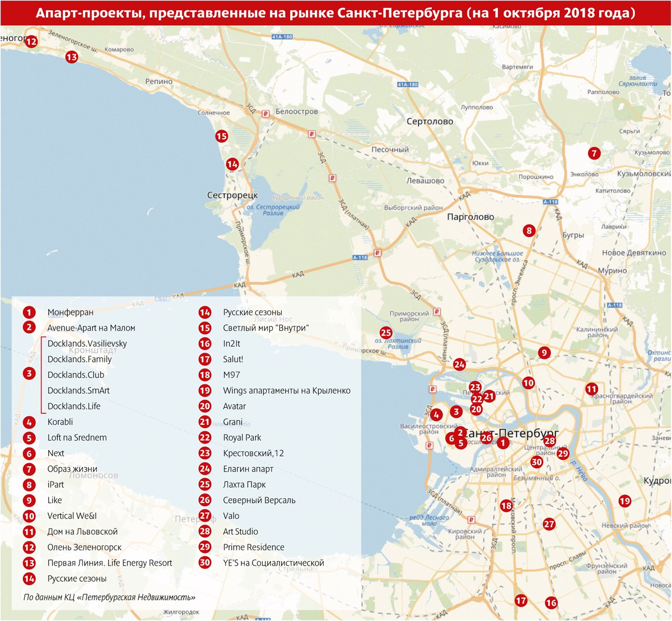This screenshot has width=672, height=621.
Task: Select map marker 11 in Красногвардейский район
Action: [591, 389]
